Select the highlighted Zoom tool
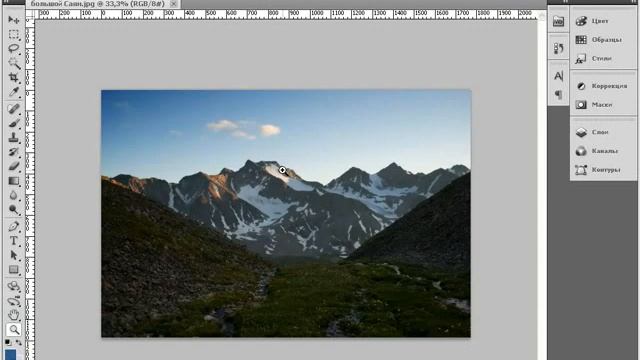 click(14, 329)
